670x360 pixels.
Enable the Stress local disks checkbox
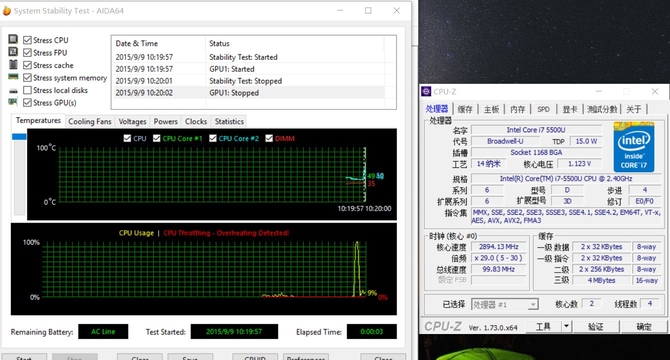point(27,90)
